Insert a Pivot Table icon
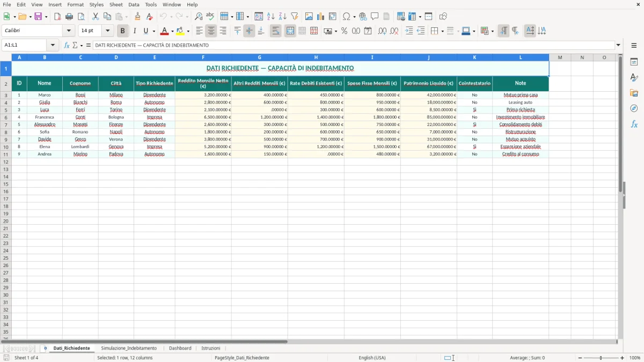 (332, 17)
